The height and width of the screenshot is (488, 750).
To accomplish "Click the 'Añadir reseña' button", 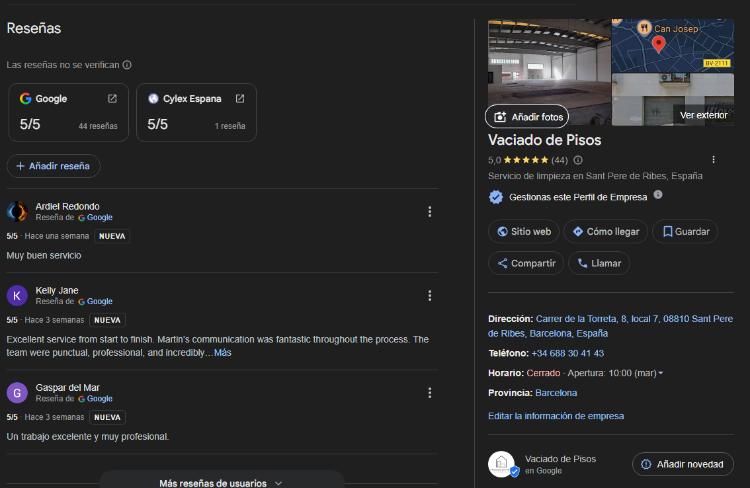I will (53, 166).
